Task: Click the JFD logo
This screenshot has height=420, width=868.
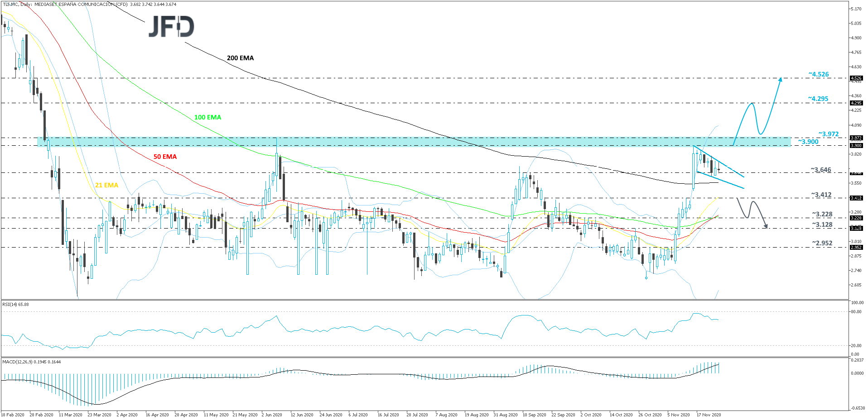Action: pos(171,27)
